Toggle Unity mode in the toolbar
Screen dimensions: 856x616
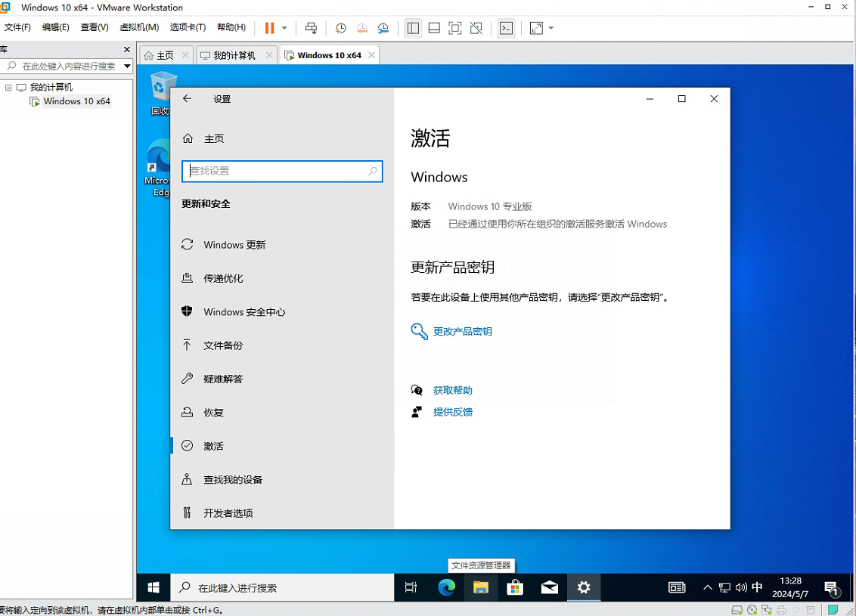476,28
